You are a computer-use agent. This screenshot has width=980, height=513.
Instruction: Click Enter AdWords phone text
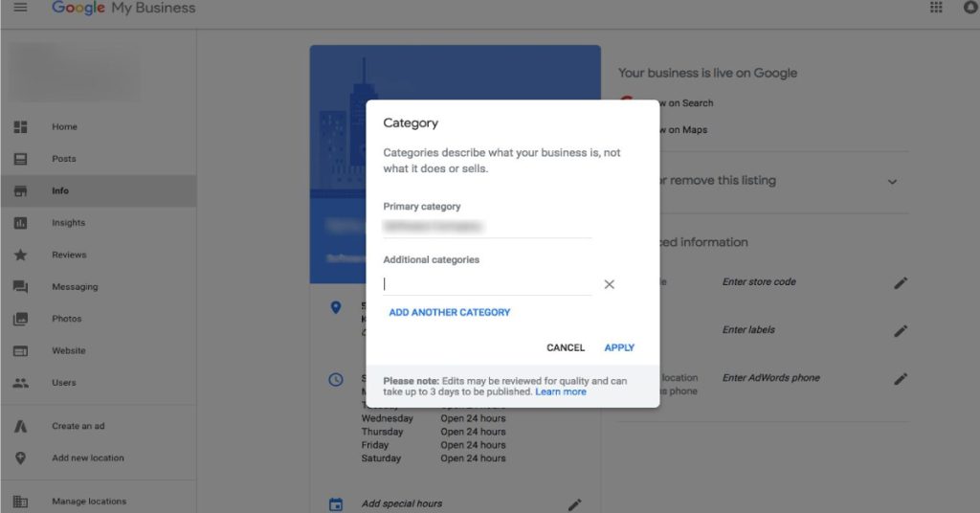pyautogui.click(x=770, y=378)
